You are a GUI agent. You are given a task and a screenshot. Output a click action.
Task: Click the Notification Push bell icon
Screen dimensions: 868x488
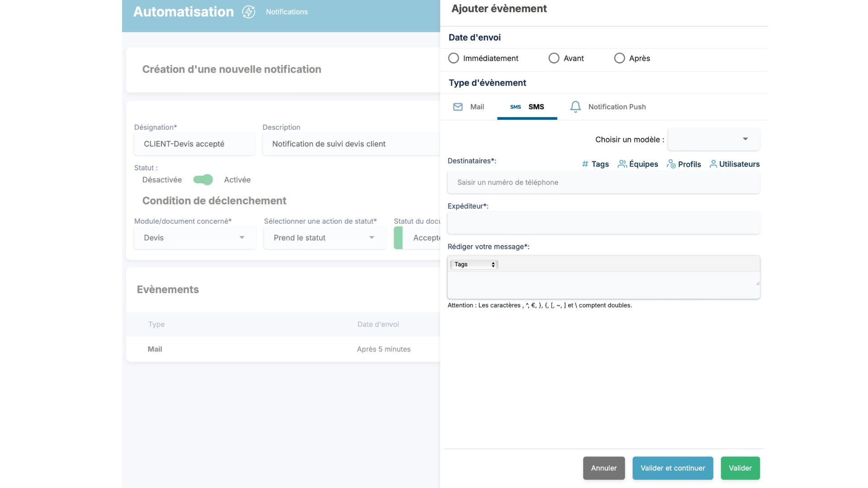[x=575, y=107]
